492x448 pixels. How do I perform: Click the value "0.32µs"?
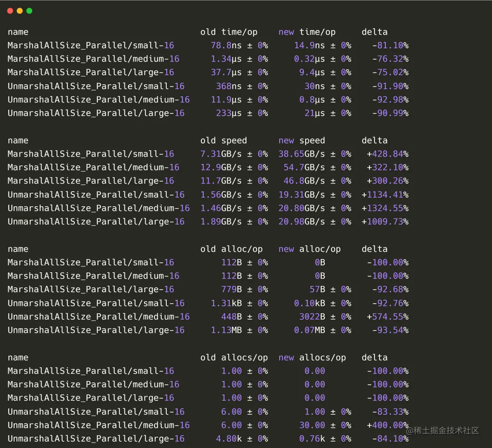tap(309, 59)
